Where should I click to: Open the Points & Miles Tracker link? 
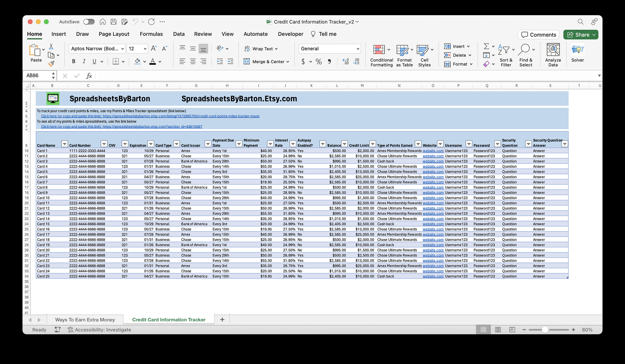(150, 116)
